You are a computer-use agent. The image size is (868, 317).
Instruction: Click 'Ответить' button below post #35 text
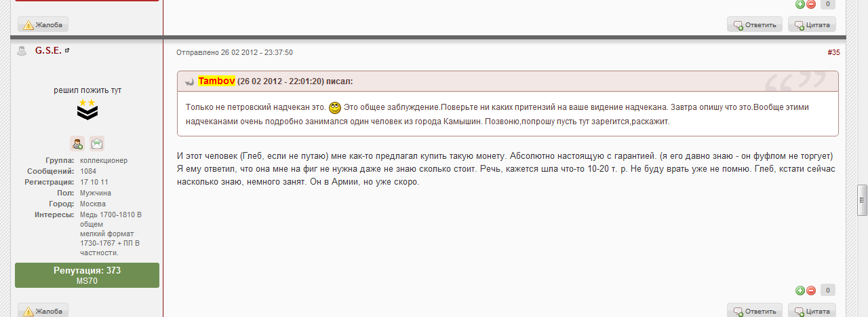coord(755,310)
